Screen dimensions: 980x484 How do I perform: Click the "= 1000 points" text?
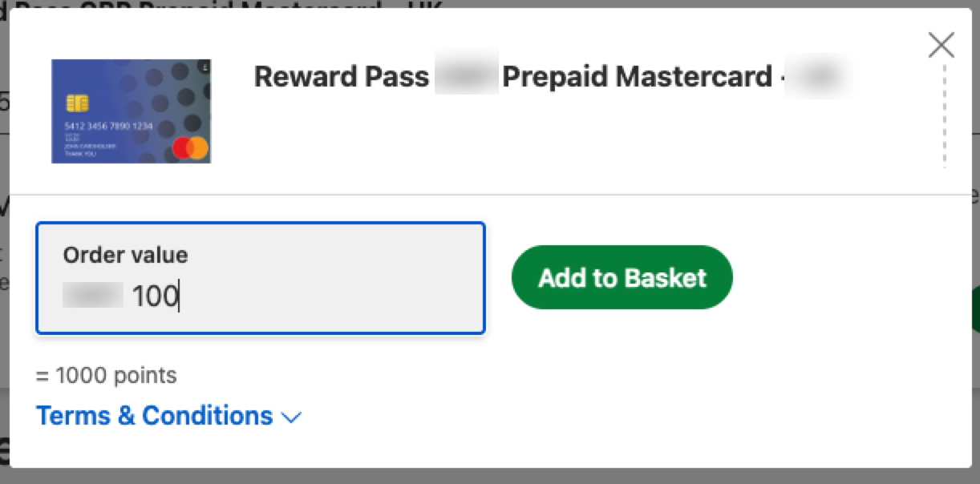click(x=107, y=375)
